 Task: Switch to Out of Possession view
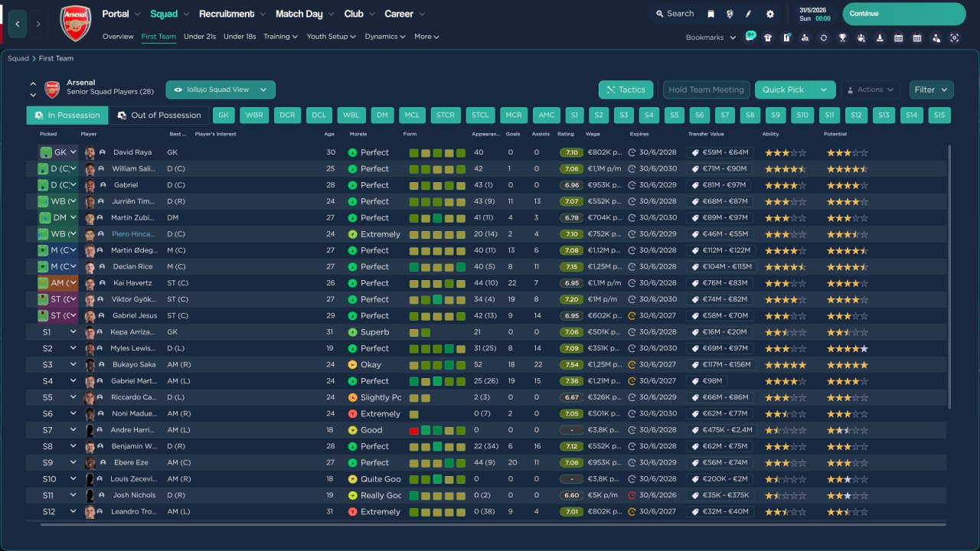coord(158,116)
